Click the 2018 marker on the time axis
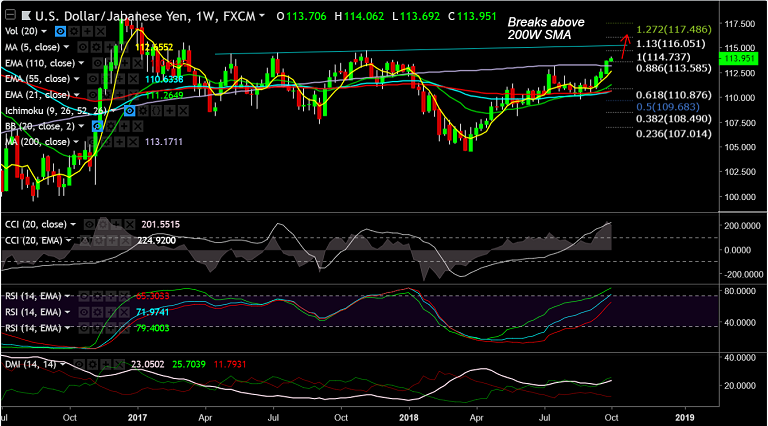 tap(409, 418)
